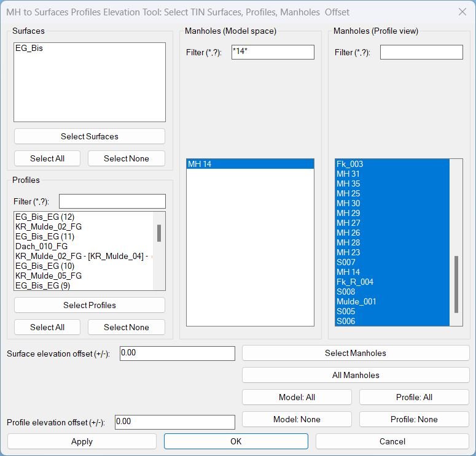476x456 pixels.
Task: Select MH 23 in Profile view list
Action: (392, 252)
